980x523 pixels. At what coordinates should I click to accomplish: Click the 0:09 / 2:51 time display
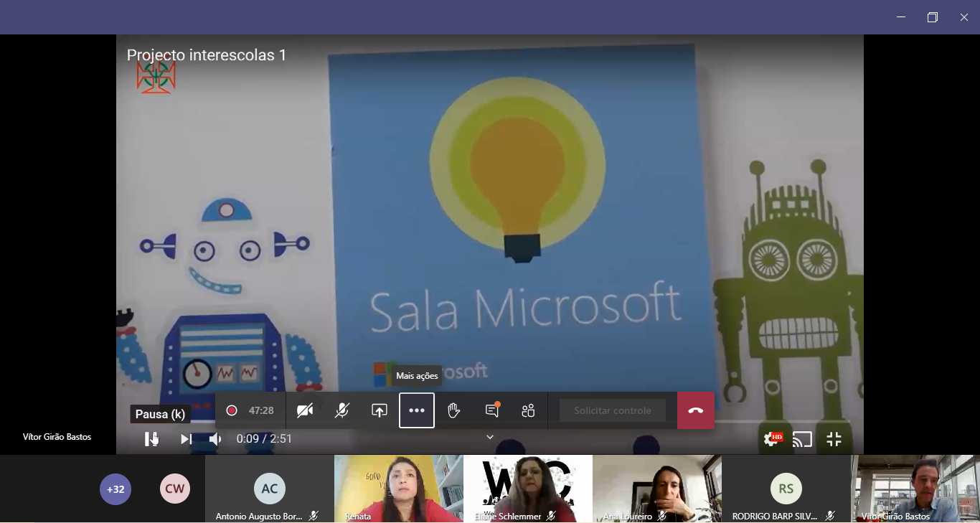[x=265, y=439]
